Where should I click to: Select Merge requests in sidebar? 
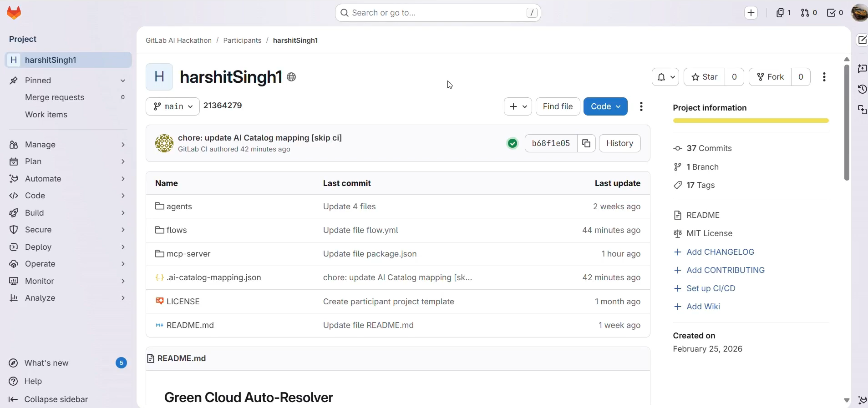tap(68, 97)
